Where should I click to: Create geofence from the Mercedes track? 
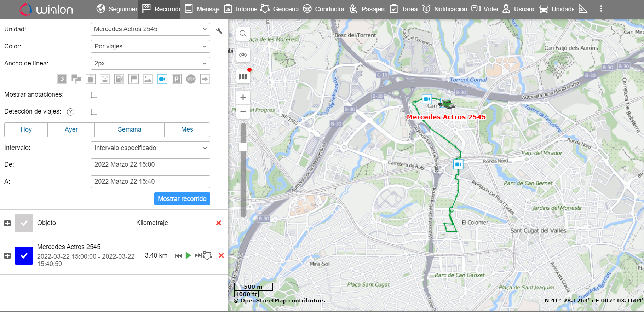click(x=208, y=255)
